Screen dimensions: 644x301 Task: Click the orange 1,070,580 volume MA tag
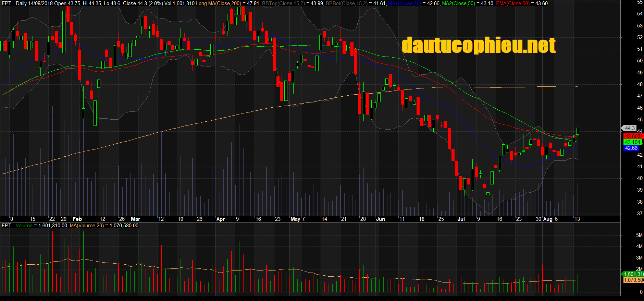pyautogui.click(x=633, y=280)
